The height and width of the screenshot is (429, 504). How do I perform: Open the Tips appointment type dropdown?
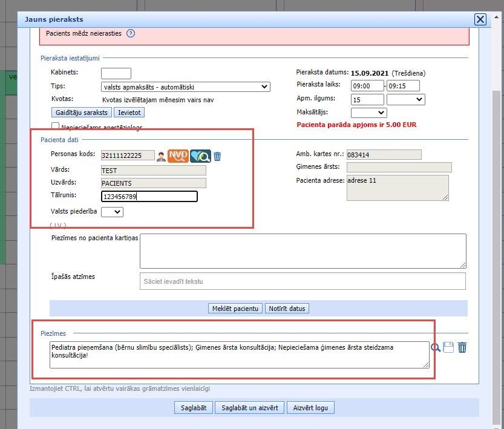pos(185,87)
